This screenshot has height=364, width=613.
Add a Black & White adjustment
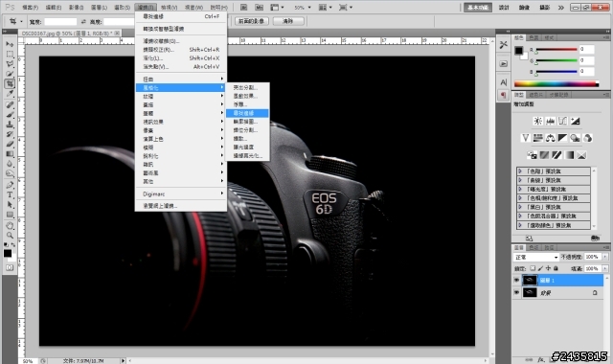tap(562, 138)
